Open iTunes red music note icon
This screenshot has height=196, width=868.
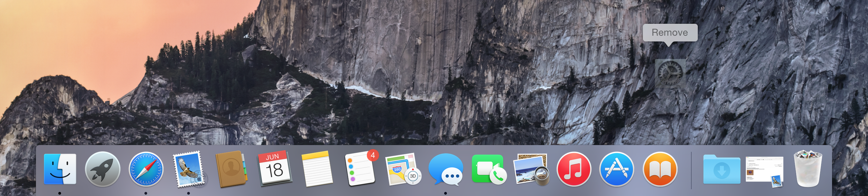[574, 169]
